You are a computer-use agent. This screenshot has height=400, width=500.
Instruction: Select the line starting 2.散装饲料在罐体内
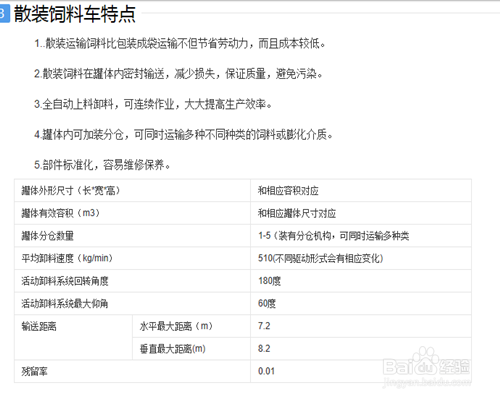[x=178, y=74]
